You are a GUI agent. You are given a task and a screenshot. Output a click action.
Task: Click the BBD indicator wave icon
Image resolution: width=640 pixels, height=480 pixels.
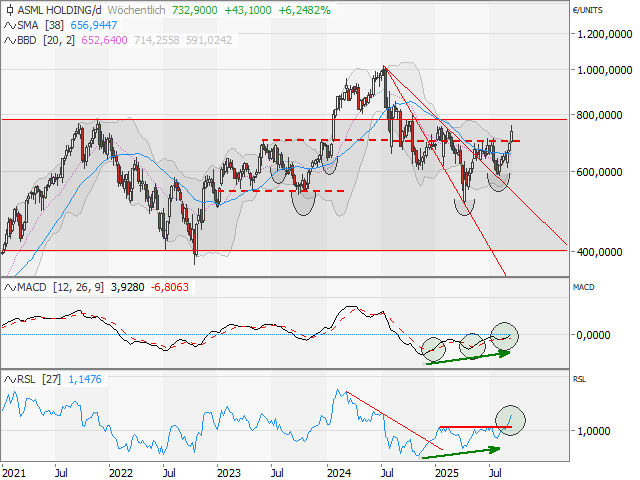[x=10, y=40]
